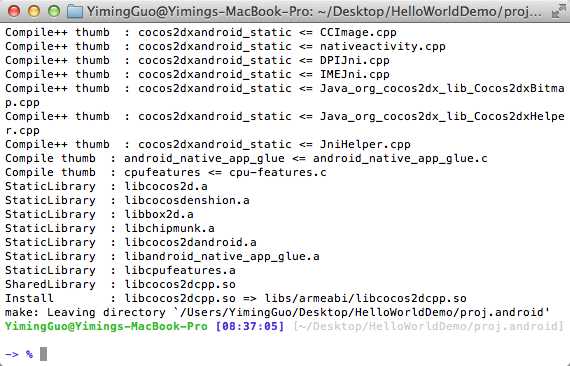
Task: Click the path 'libs/armeabi/libcocos2dcpp.so'
Action: pos(365,298)
